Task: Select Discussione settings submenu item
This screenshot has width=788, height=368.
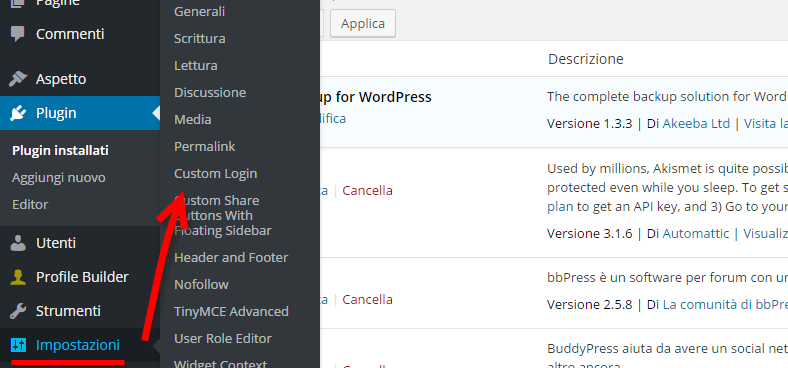Action: [210, 93]
